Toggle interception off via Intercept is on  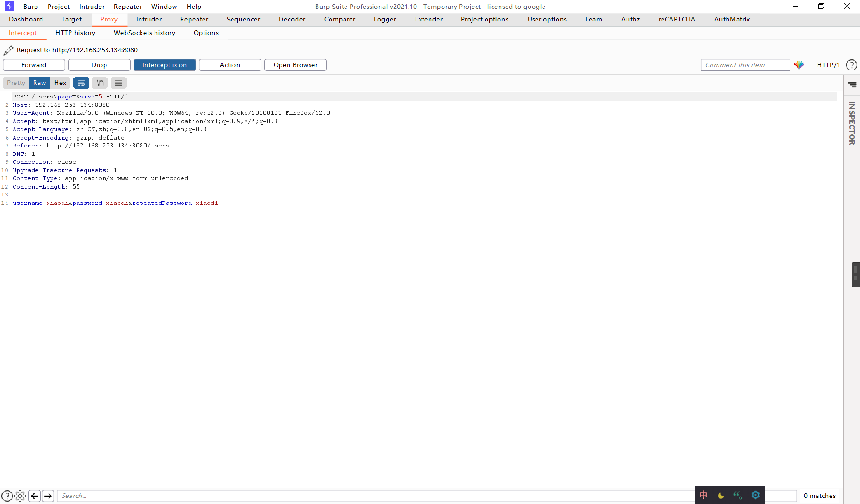[x=164, y=65]
